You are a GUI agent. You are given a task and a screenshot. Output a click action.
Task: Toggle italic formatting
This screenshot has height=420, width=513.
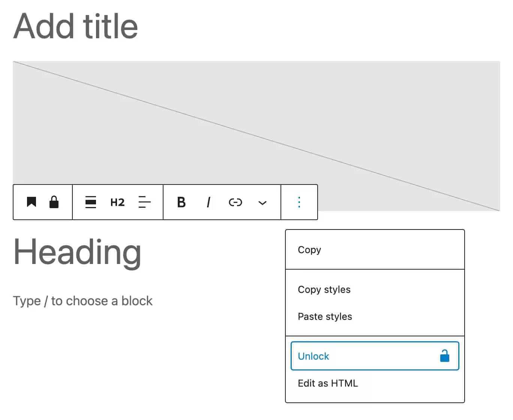coord(208,202)
